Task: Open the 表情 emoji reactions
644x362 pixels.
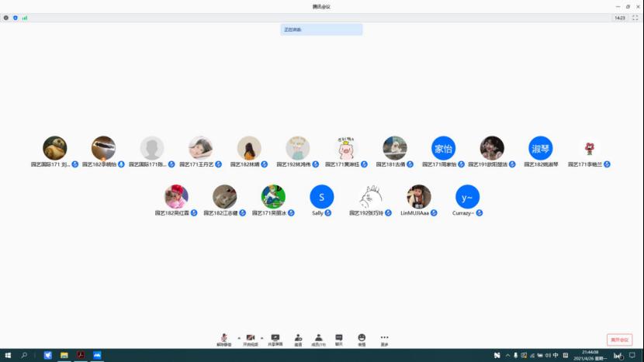Action: (362, 339)
